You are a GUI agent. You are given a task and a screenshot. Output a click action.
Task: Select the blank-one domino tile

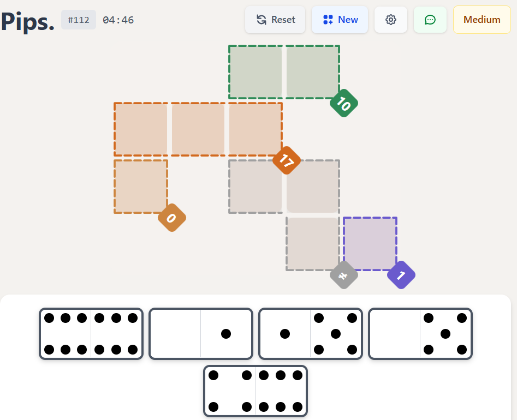click(201, 334)
